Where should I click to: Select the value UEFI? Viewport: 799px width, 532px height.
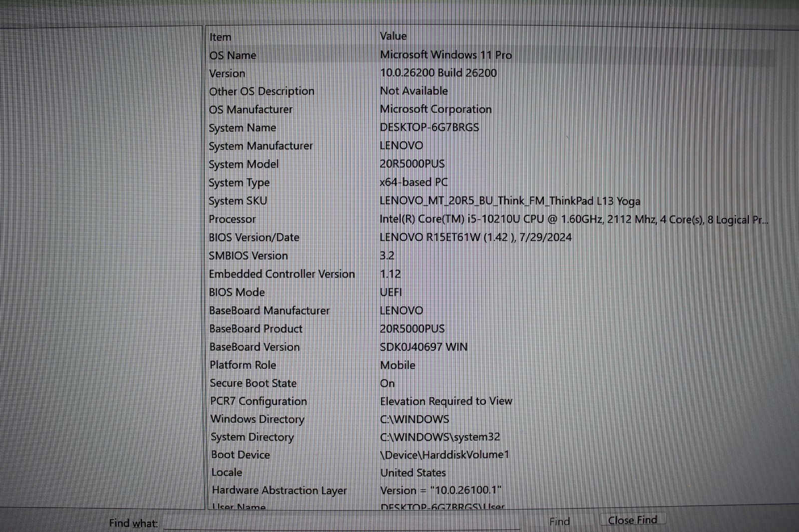point(391,292)
